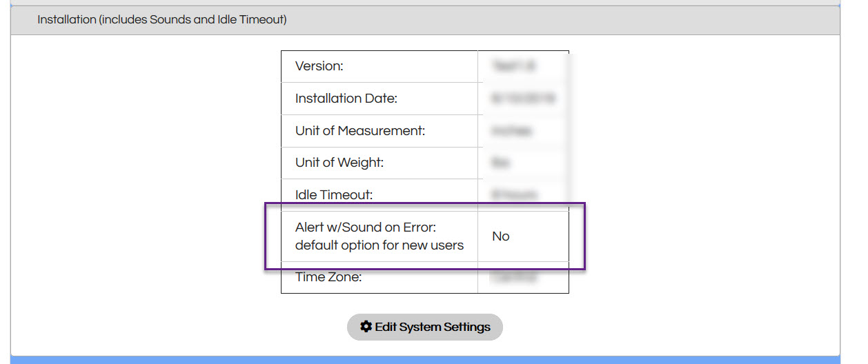
Task: Click the blurred Unit of Measurement value
Action: click(x=512, y=131)
